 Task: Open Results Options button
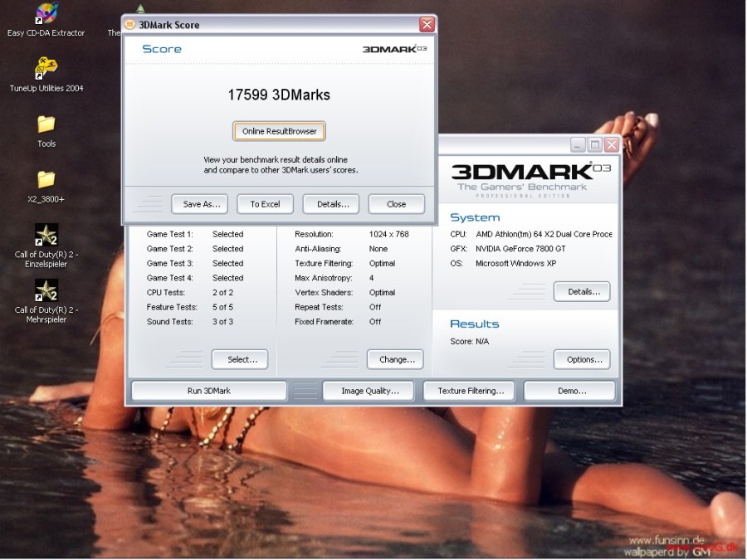pos(582,359)
